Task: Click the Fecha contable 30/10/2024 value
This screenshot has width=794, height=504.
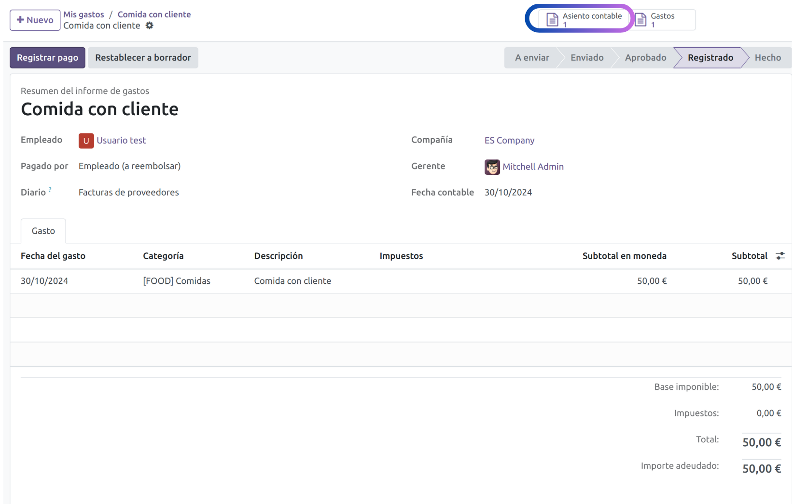Action: click(x=508, y=192)
